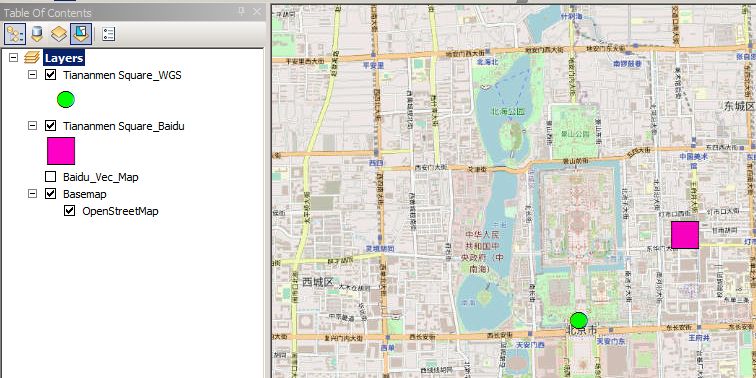Select the Layers data frame name
756x378 pixels.
pos(64,58)
